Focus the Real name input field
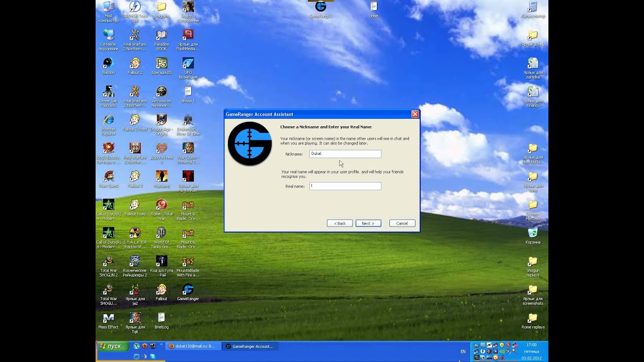The height and width of the screenshot is (362, 644). click(345, 186)
